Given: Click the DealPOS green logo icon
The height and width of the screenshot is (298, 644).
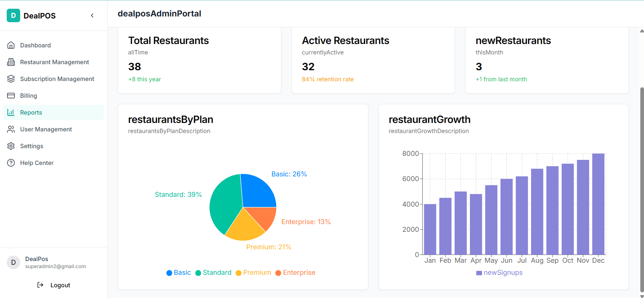Looking at the screenshot, I should pos(13,15).
